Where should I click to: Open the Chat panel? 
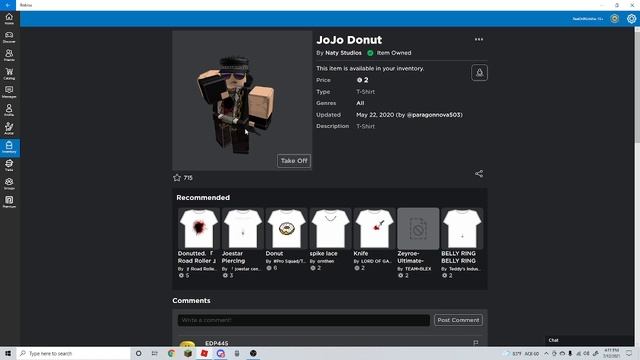589,340
